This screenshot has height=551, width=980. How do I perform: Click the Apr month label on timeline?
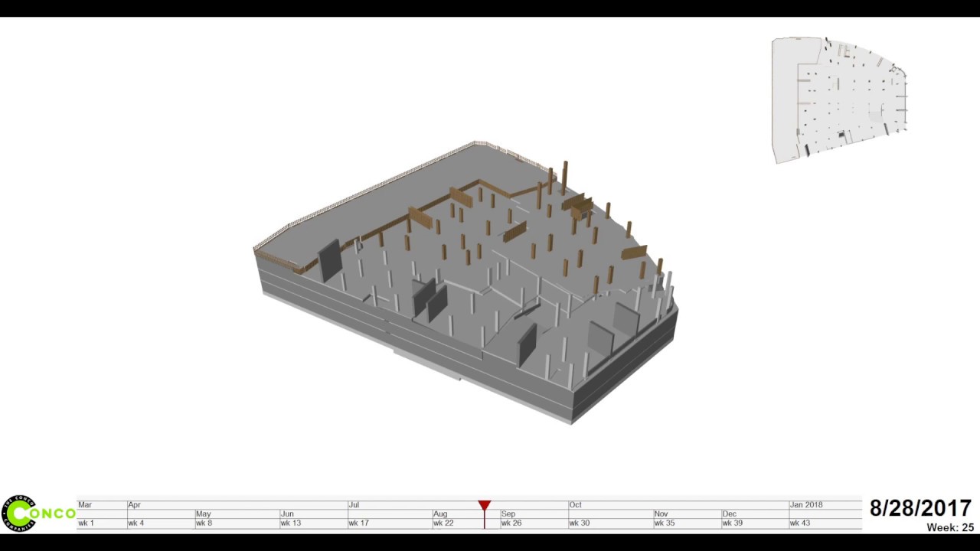pyautogui.click(x=134, y=505)
